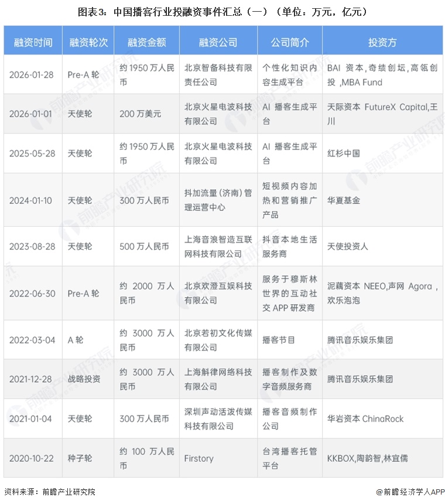Click 台湾播客托管平台 description cell
The image size is (445, 504).
(x=290, y=458)
